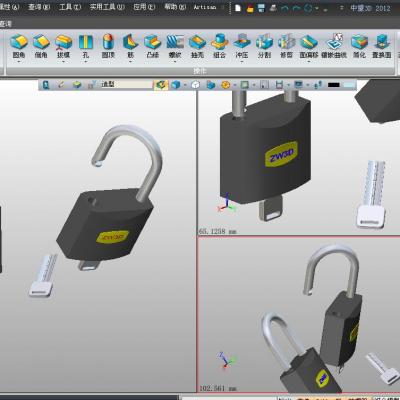The width and height of the screenshot is (400, 400).
Task: Pick the 抽壳 shell tool
Action: point(197,46)
